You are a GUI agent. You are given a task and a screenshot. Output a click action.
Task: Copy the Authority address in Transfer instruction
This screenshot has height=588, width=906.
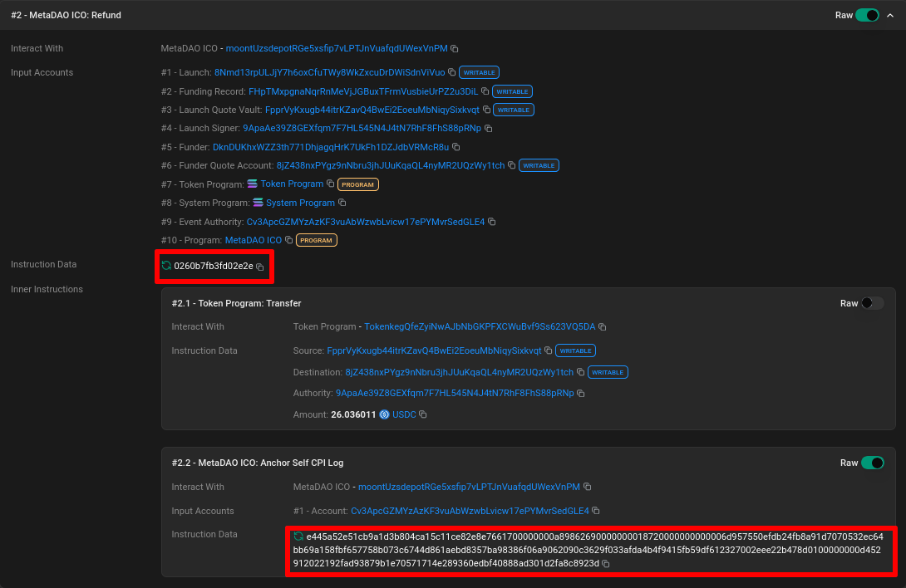581,394
